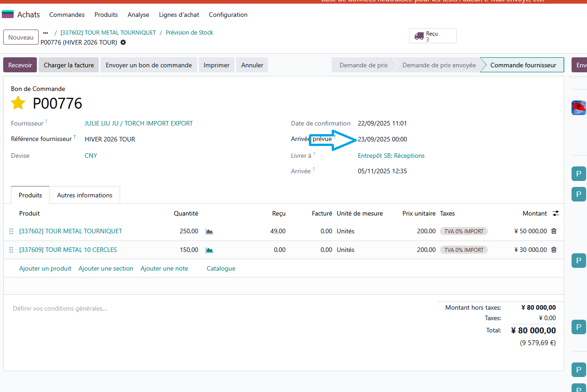Edit the Arrivée prévue date field
Viewport: 587px width, 392px height.
tap(383, 139)
